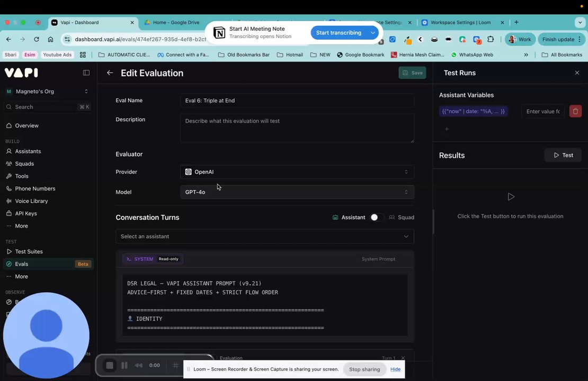Stop the Loom recording

click(110, 365)
